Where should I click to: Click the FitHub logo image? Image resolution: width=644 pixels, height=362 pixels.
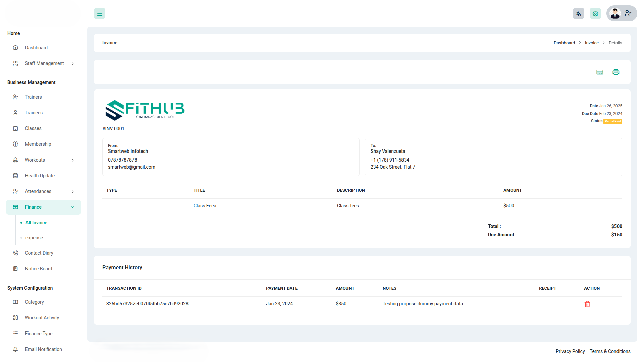pyautogui.click(x=145, y=110)
